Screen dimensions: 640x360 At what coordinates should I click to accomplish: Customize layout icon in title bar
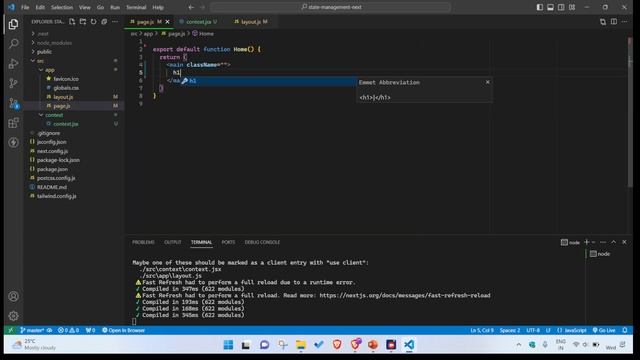572,7
